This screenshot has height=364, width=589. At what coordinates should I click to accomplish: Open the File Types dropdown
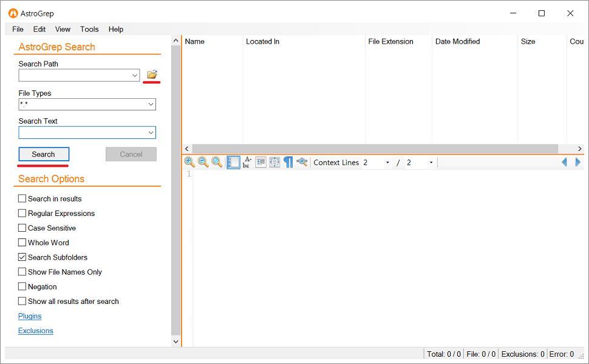151,104
